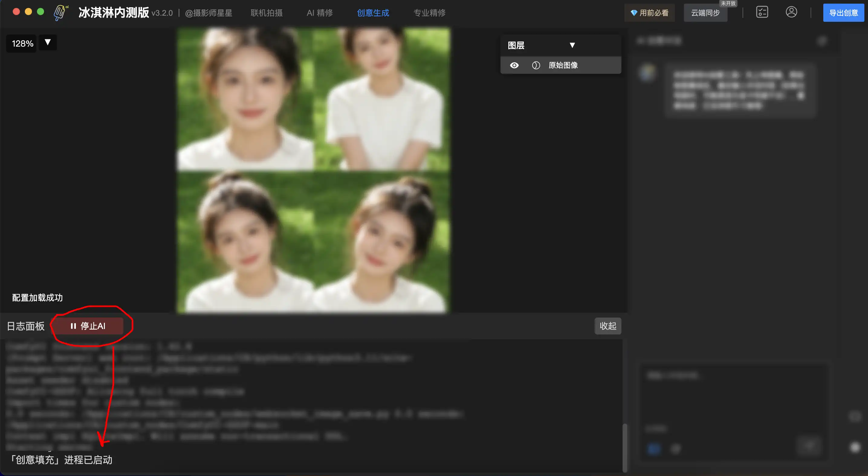Click the @摄影师星星 author text
This screenshot has width=868, height=476.
(209, 13)
